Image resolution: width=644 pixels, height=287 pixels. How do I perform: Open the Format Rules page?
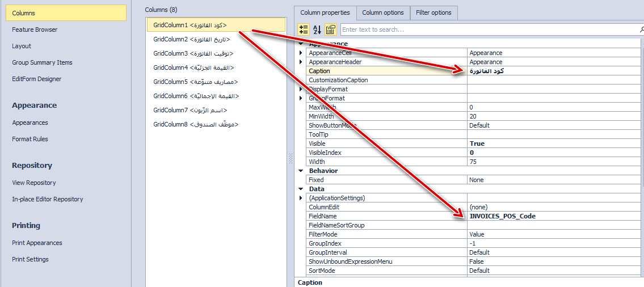(x=30, y=139)
